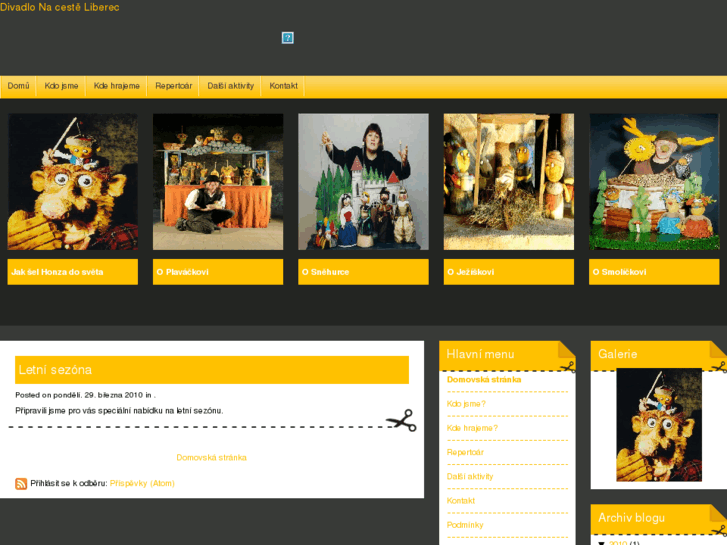This screenshot has height=545, width=727.
Task: View the Plaváček stage photo thumbnail
Action: (x=218, y=182)
